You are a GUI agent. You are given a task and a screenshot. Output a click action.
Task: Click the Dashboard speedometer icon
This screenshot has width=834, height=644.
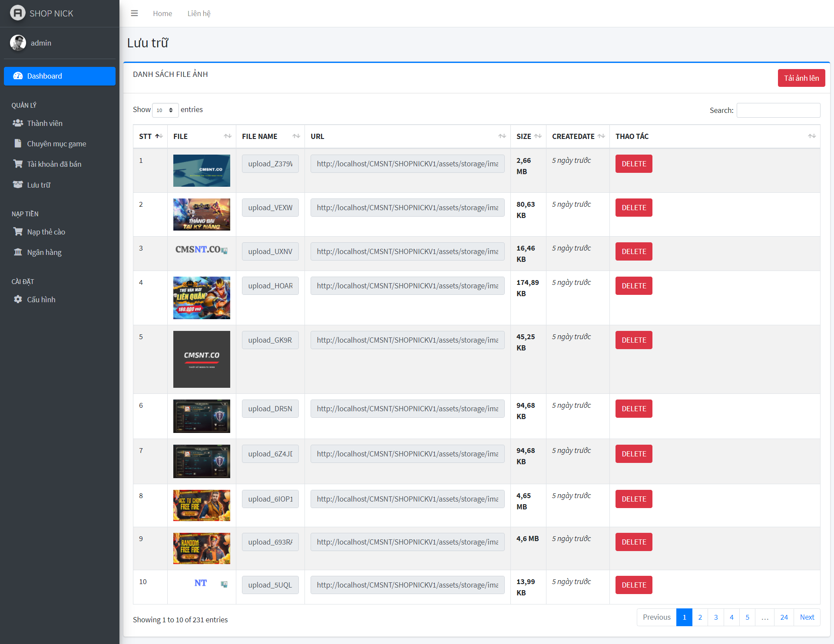(x=18, y=76)
